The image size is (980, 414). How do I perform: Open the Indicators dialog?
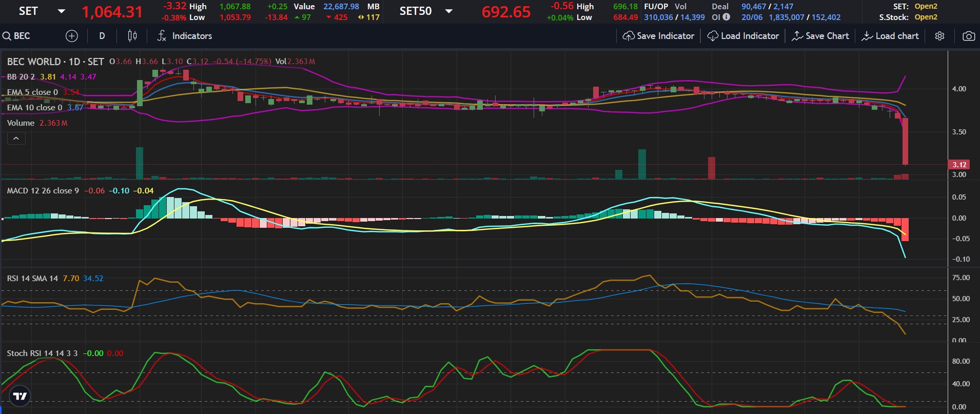coord(184,36)
